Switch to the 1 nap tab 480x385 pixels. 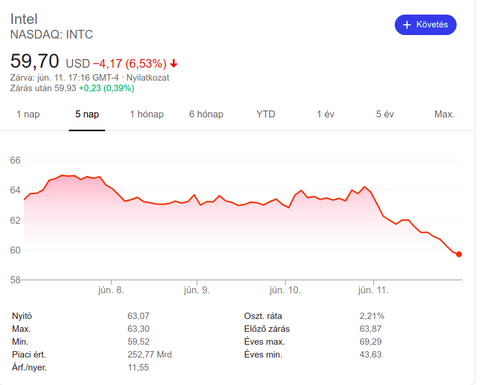point(28,114)
